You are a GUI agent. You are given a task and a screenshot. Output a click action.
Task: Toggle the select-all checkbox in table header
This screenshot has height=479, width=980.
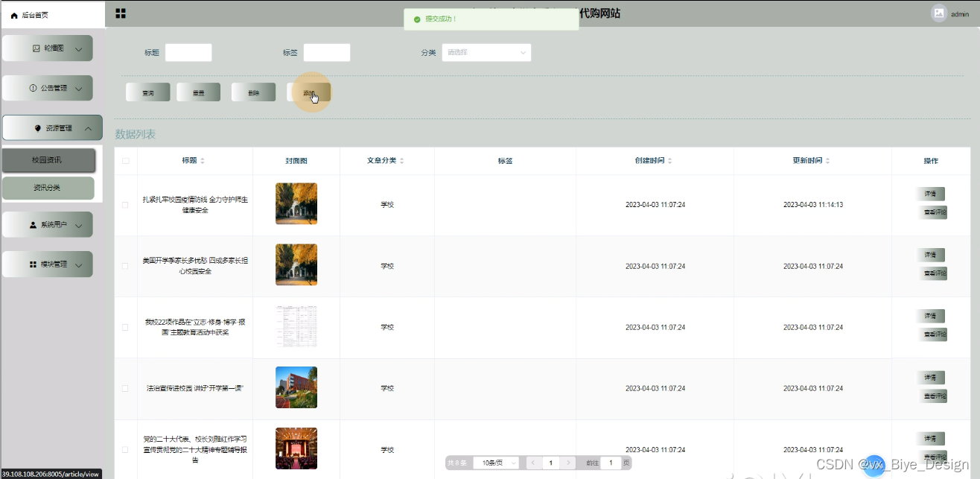pyautogui.click(x=125, y=161)
